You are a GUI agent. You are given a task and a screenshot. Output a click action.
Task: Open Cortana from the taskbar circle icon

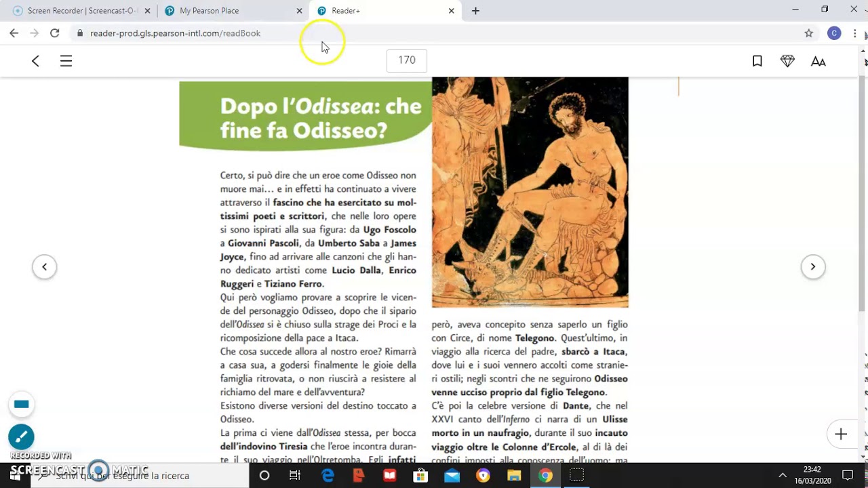(264, 476)
